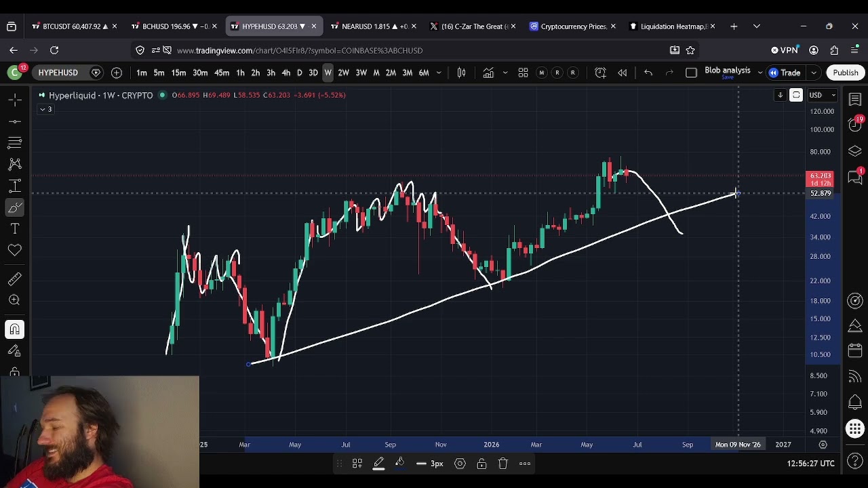Select the 2W timeframe
Viewport: 868px width, 488px height.
[x=343, y=73]
